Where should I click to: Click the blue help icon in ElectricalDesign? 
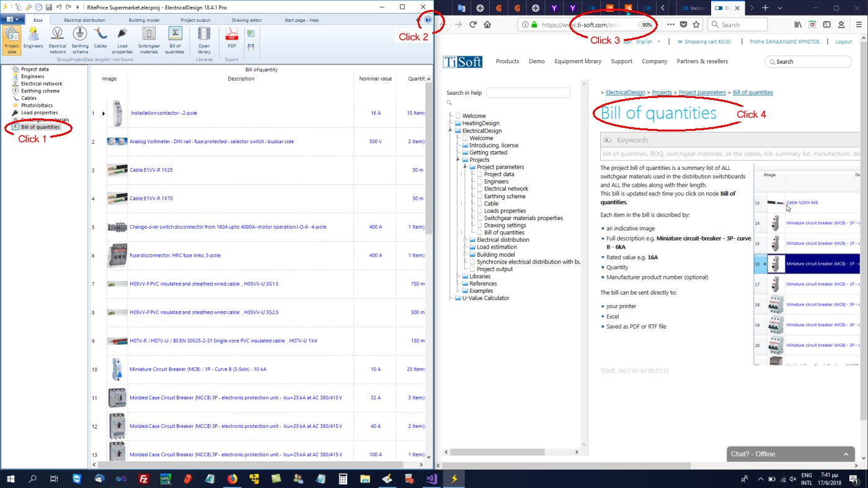[428, 20]
